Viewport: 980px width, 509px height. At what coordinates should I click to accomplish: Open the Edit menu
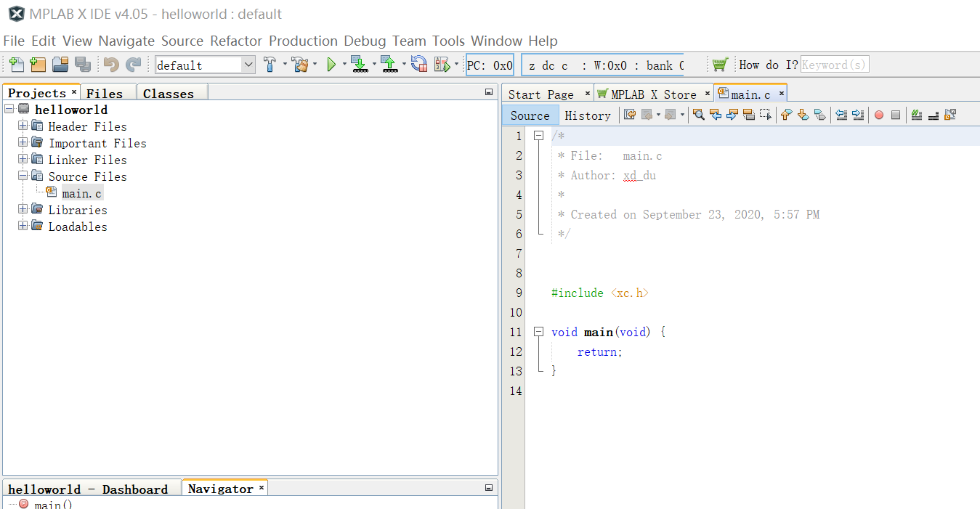[44, 41]
